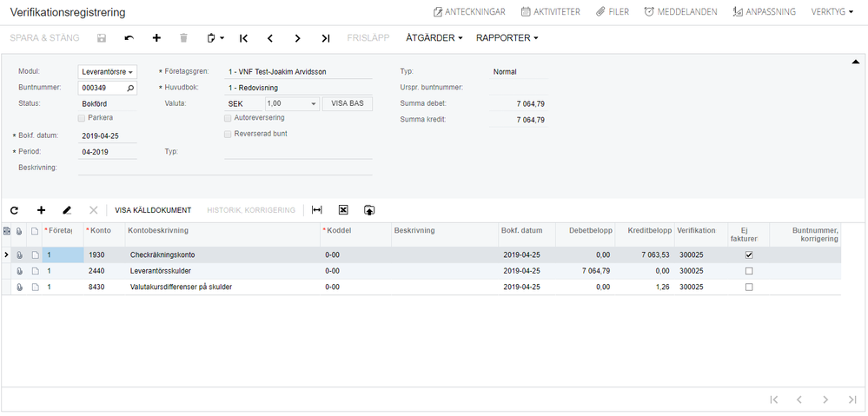Open the Filer attachments menu
Screen dimensions: 868x416
coord(613,12)
